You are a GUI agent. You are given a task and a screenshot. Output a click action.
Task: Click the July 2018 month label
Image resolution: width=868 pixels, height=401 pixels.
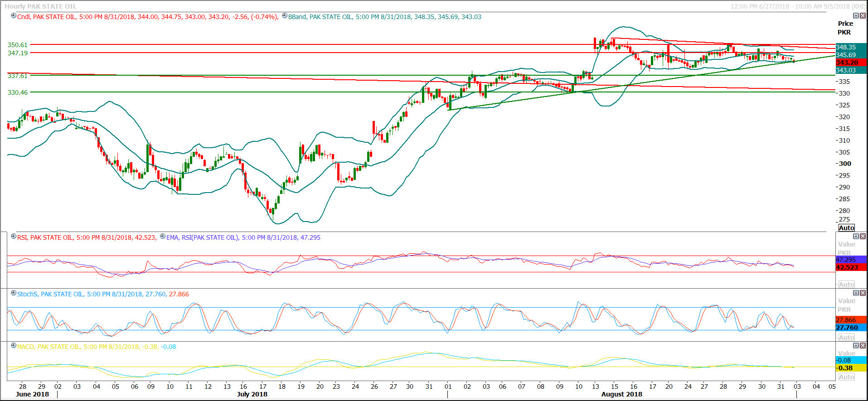252,394
